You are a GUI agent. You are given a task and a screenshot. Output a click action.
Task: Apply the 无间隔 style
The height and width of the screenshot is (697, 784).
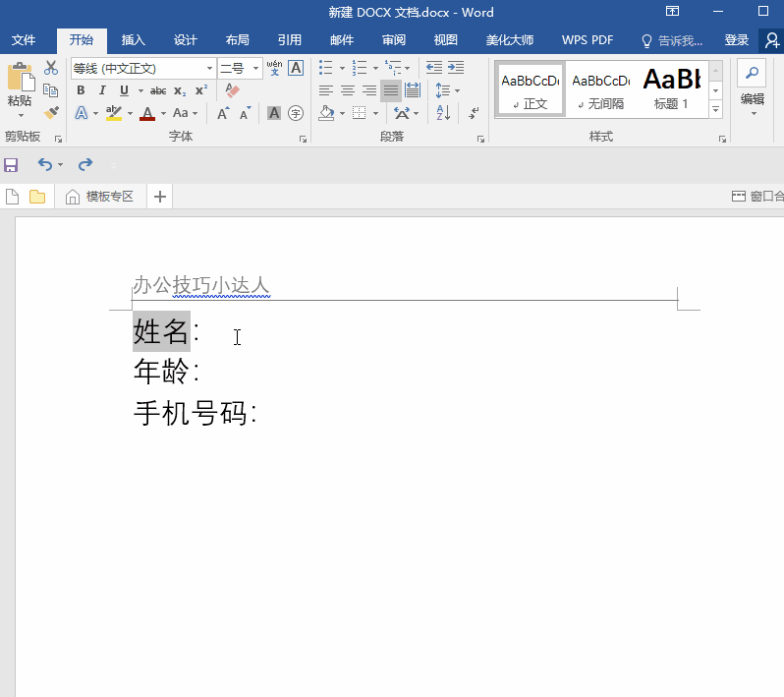click(601, 90)
